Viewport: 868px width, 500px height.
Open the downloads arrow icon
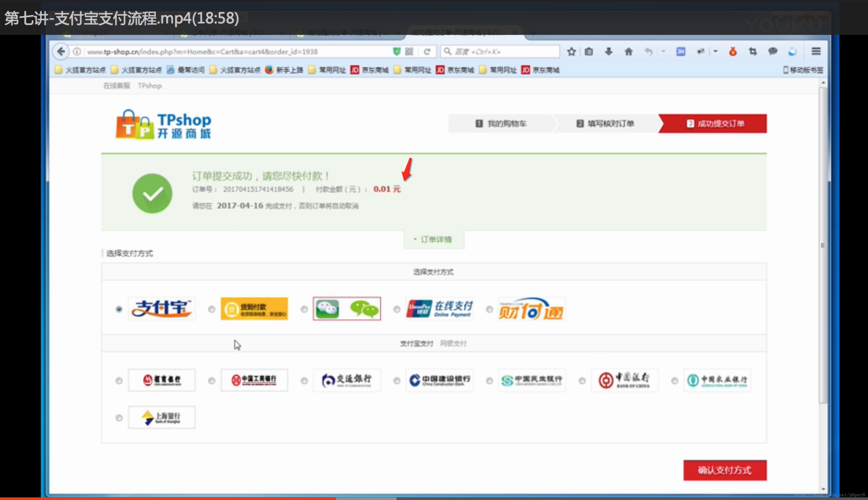tap(609, 52)
